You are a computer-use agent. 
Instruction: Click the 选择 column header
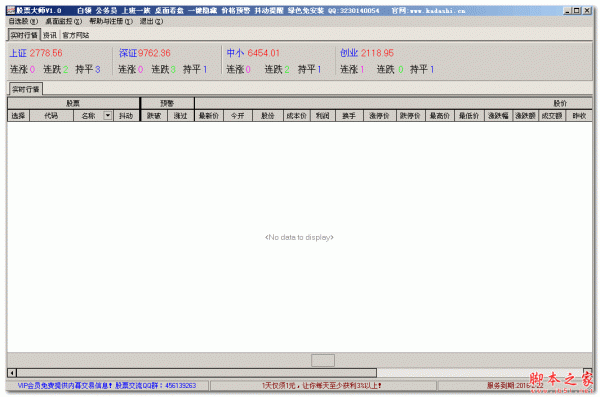coord(18,116)
